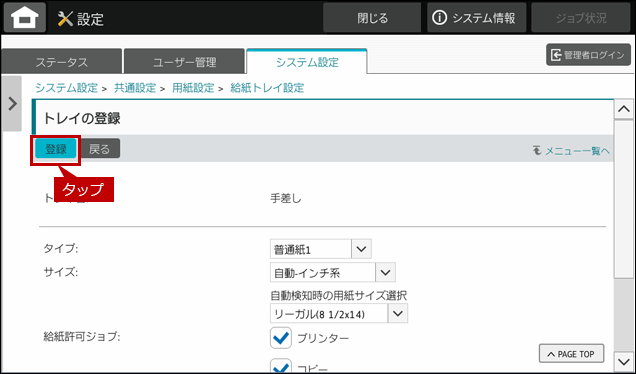Open システム情報 info button

pyautogui.click(x=476, y=17)
